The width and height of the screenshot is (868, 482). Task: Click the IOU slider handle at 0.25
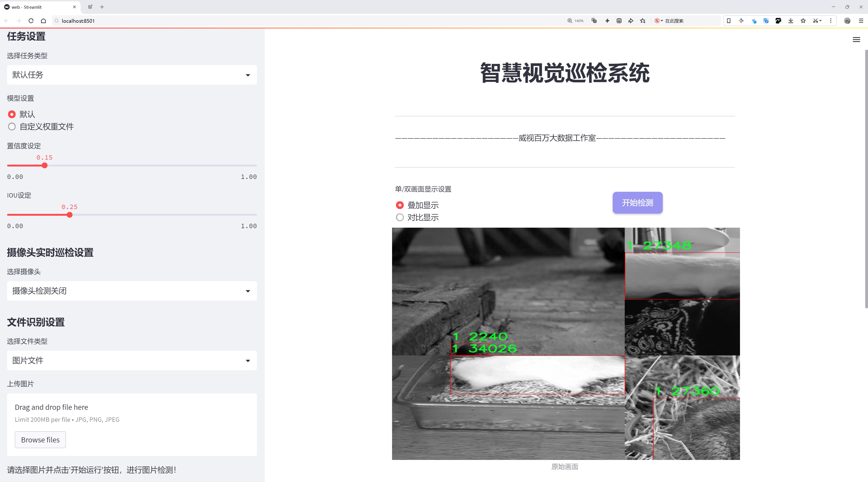pyautogui.click(x=70, y=215)
